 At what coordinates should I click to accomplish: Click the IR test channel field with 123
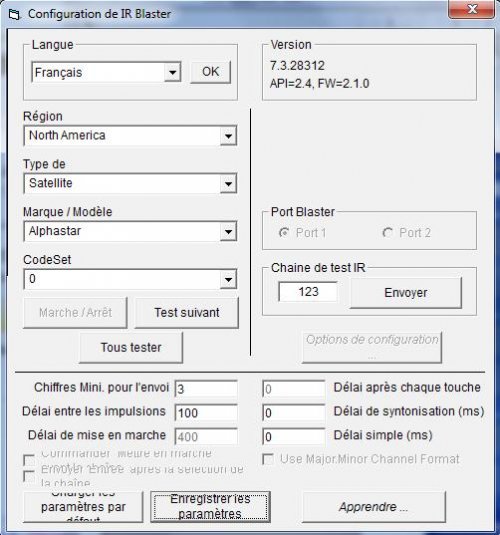[308, 292]
